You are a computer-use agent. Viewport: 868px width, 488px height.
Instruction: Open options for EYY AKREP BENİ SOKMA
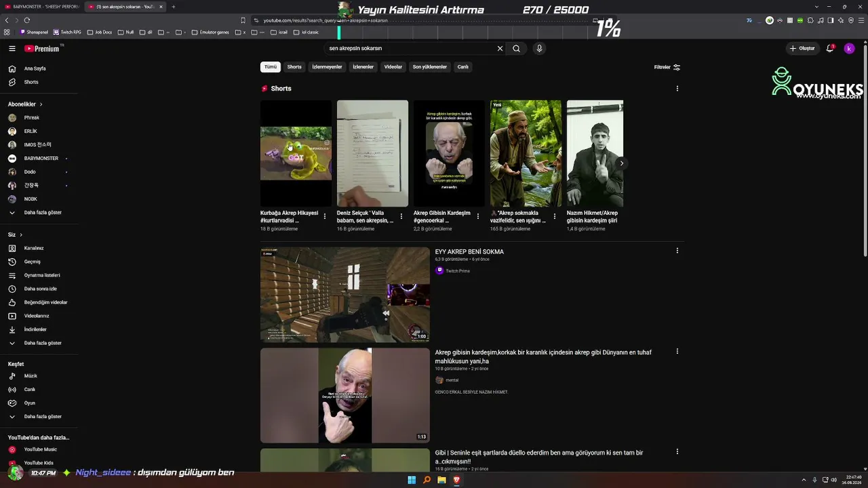pyautogui.click(x=677, y=251)
